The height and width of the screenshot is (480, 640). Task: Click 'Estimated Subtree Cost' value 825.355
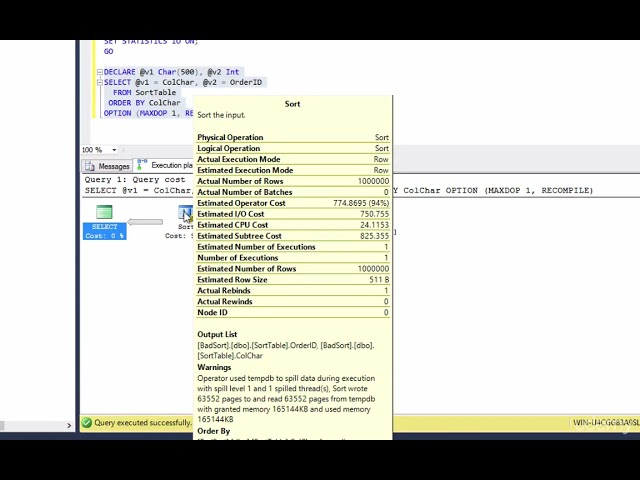(x=374, y=236)
